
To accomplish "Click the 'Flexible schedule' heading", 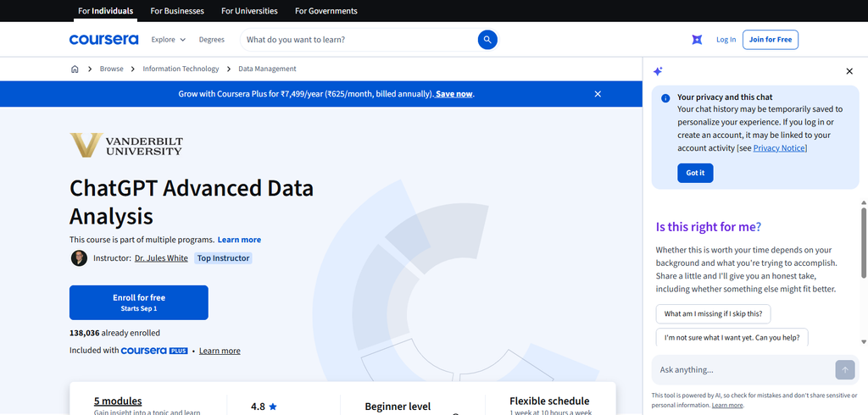I will click(549, 401).
